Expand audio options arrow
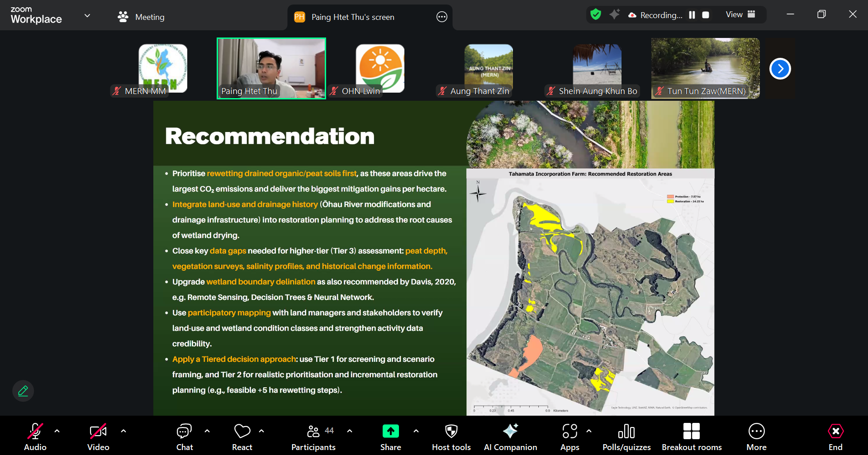868x455 pixels. 57,431
